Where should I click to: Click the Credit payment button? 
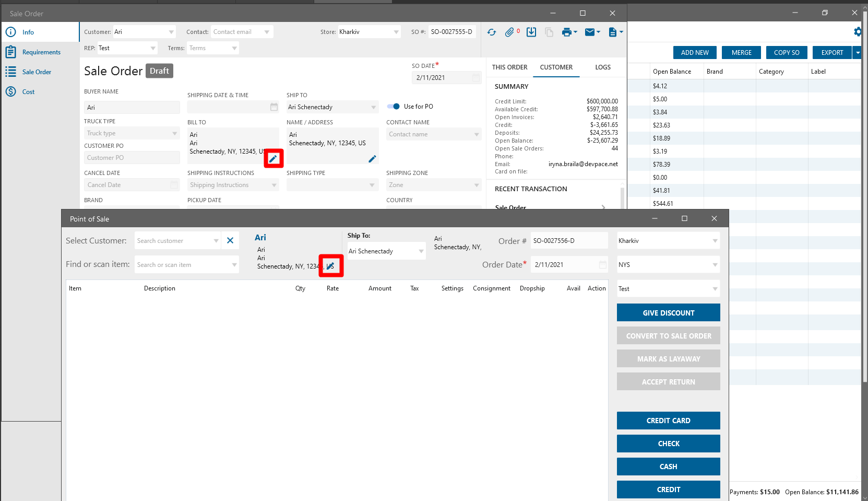669,490
